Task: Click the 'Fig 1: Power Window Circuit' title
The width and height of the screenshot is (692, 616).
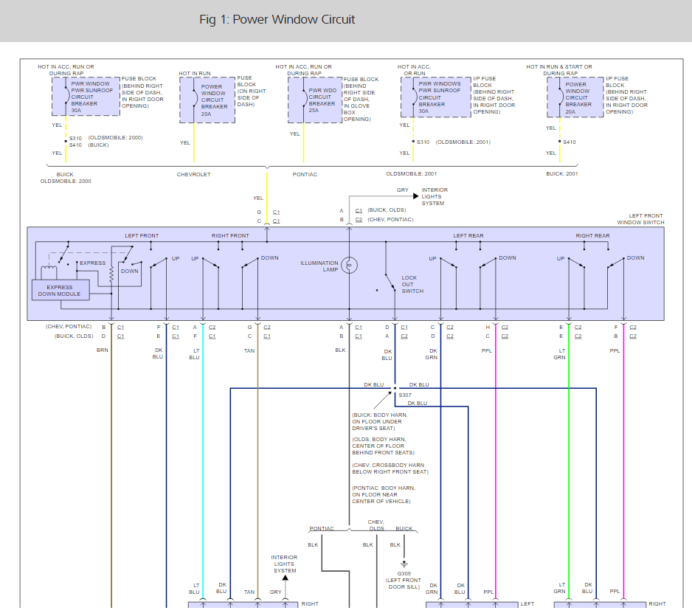Action: click(x=277, y=19)
